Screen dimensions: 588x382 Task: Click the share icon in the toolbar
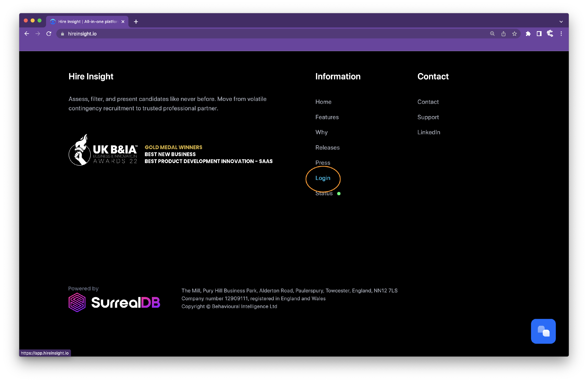(x=504, y=34)
